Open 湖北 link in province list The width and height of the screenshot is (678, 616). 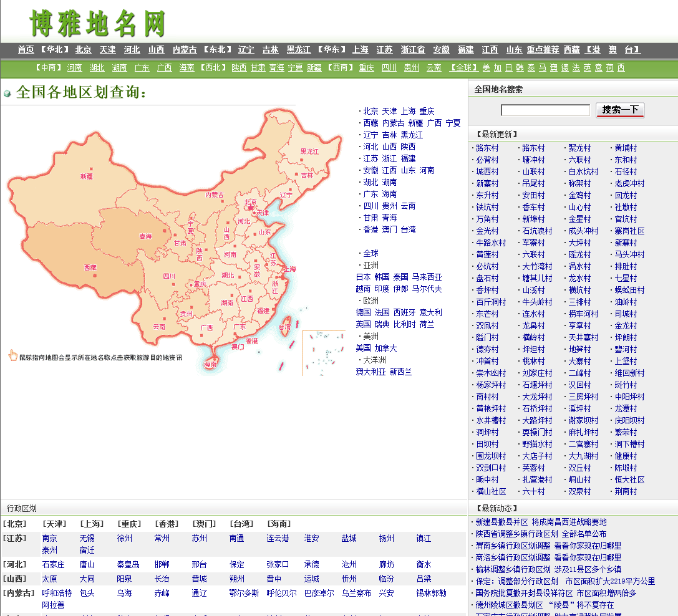click(x=370, y=182)
